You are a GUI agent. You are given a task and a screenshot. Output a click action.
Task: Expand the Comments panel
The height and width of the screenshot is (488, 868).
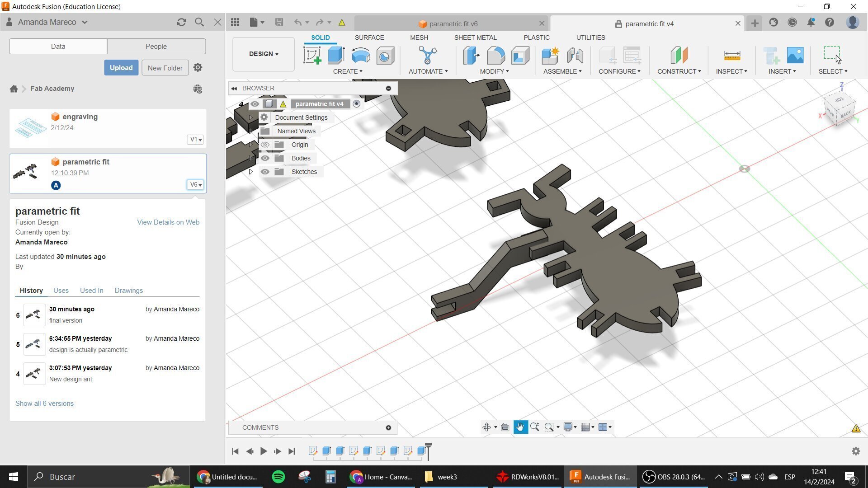click(388, 427)
